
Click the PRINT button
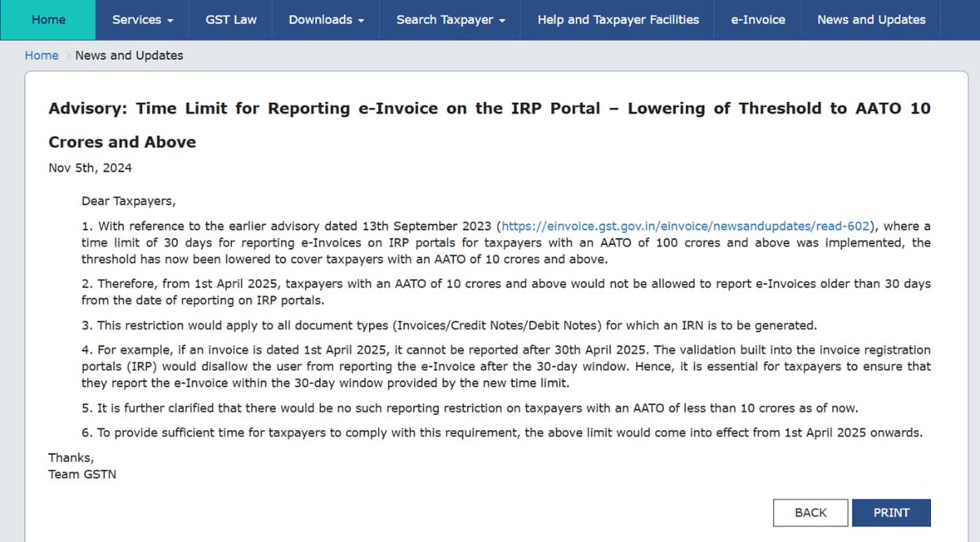891,513
